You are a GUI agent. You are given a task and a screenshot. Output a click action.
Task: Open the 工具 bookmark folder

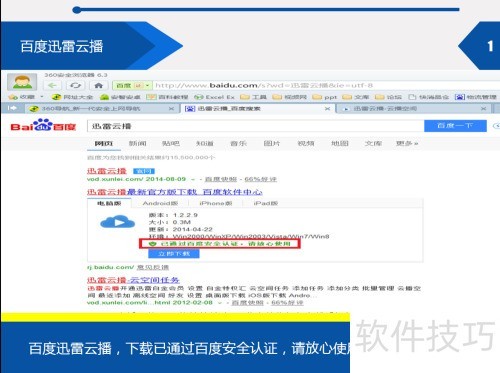pos(254,97)
